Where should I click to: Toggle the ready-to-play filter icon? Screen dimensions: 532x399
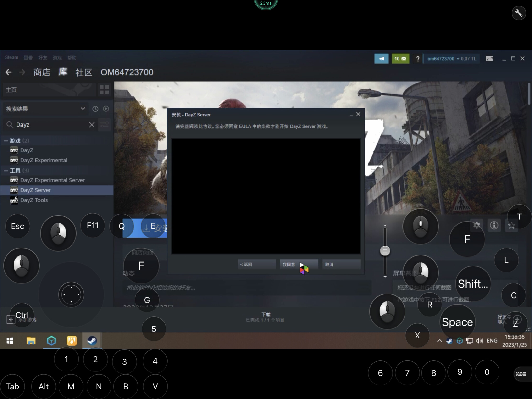pyautogui.click(x=106, y=109)
